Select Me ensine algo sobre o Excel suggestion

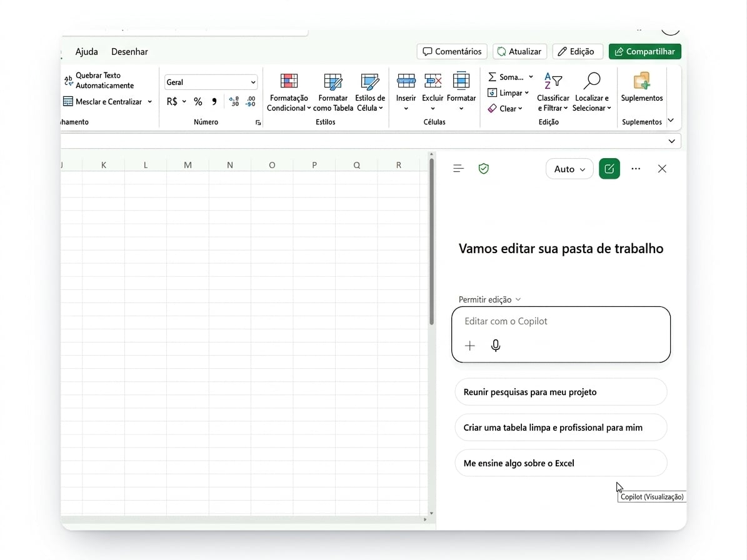pyautogui.click(x=561, y=463)
